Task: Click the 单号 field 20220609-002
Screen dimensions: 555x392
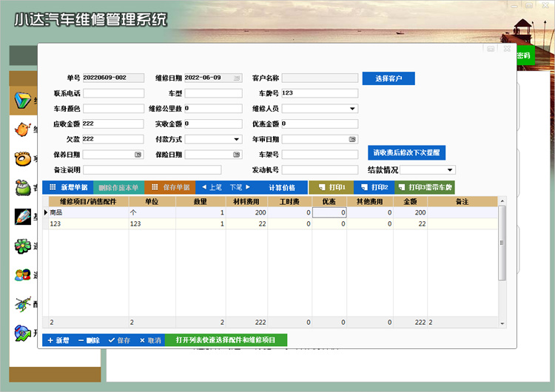Action: [114, 78]
